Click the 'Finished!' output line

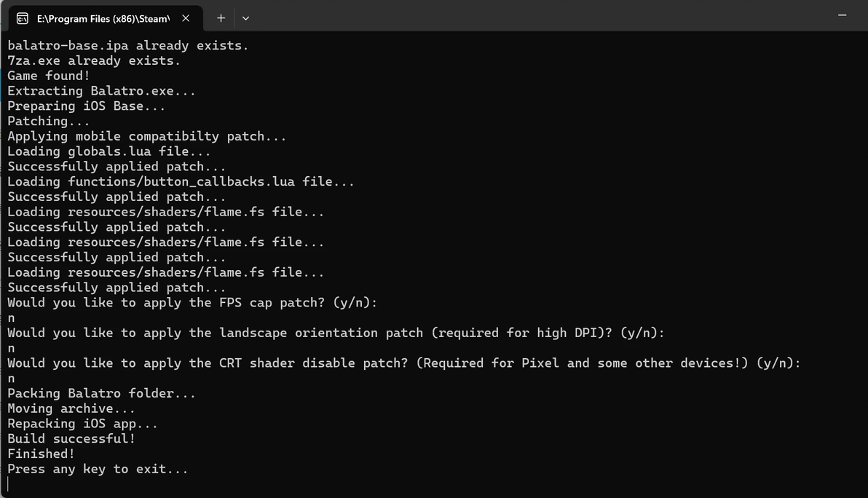point(41,454)
